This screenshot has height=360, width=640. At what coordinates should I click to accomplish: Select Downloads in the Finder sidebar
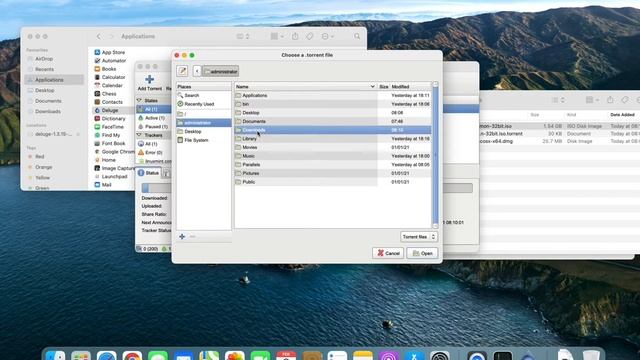(47, 111)
